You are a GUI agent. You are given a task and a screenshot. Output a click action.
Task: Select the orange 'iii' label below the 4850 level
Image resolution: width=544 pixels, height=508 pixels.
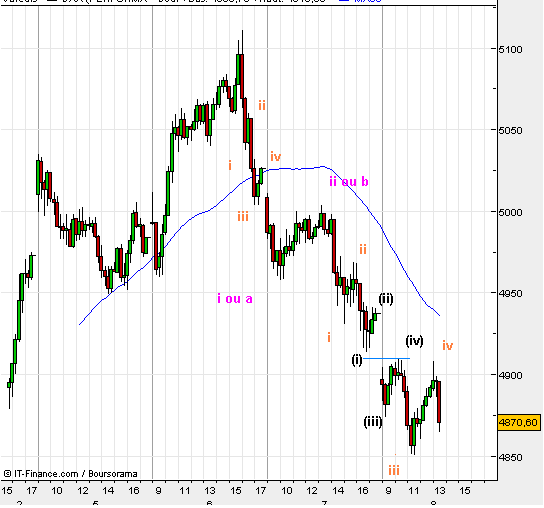pyautogui.click(x=394, y=471)
